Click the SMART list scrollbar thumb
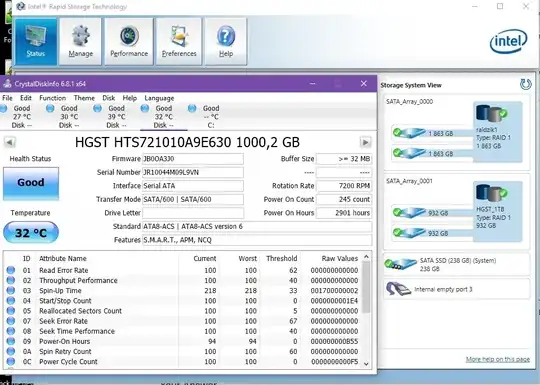540x385 pixels. click(366, 288)
